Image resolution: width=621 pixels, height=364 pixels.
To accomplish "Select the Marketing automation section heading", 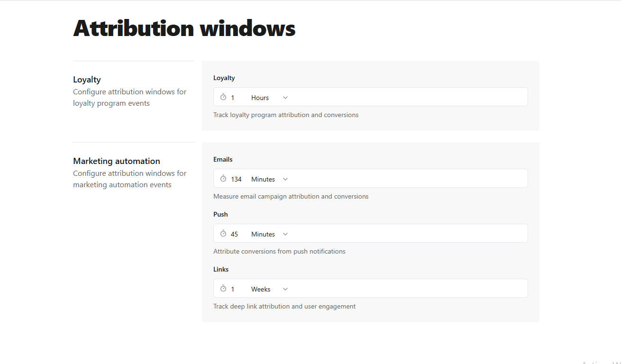I will click(x=116, y=161).
